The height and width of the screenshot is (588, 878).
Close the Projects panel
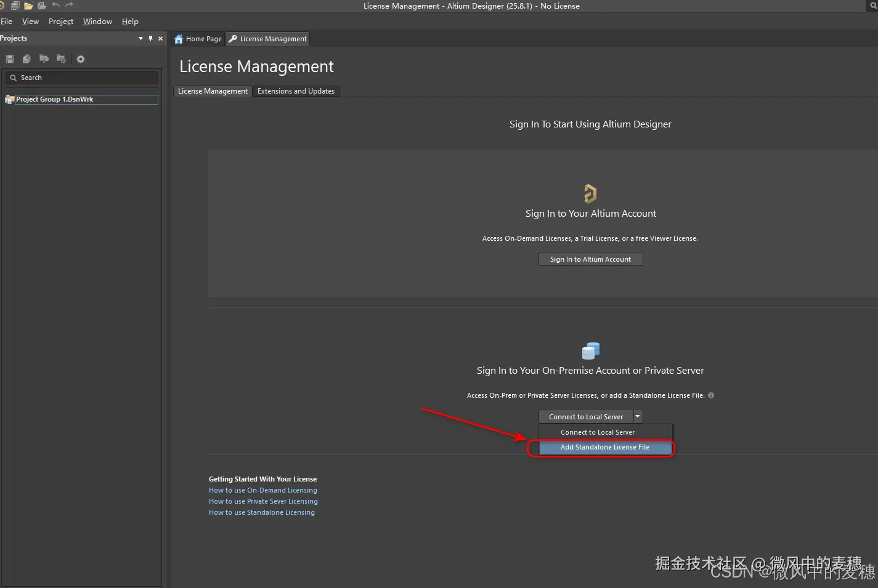[x=160, y=38]
